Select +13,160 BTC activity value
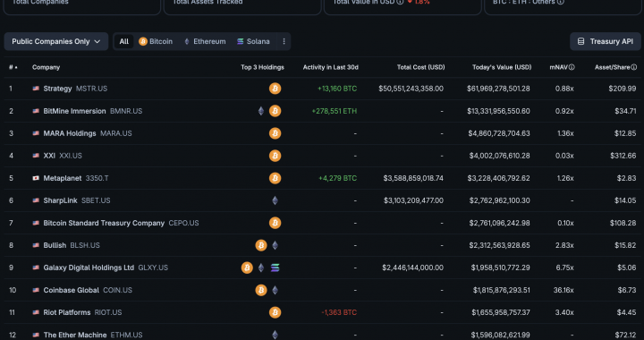The width and height of the screenshot is (644, 340). pos(337,89)
